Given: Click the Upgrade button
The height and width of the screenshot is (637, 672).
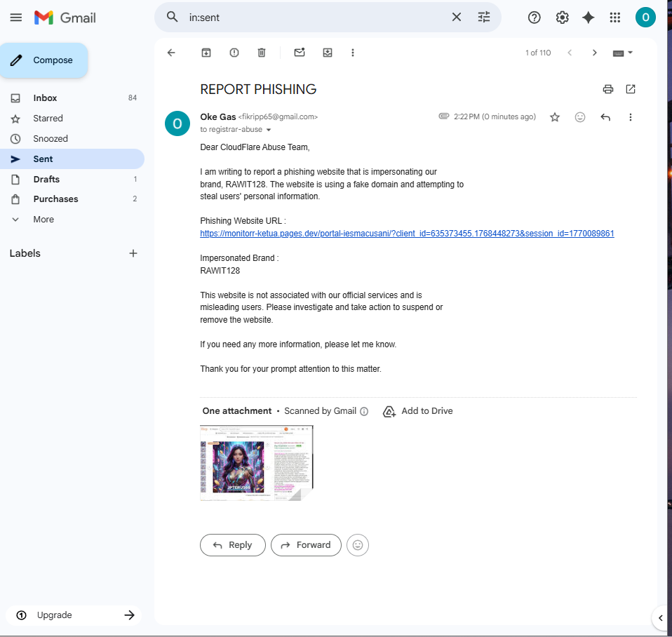Looking at the screenshot, I should pyautogui.click(x=74, y=615).
